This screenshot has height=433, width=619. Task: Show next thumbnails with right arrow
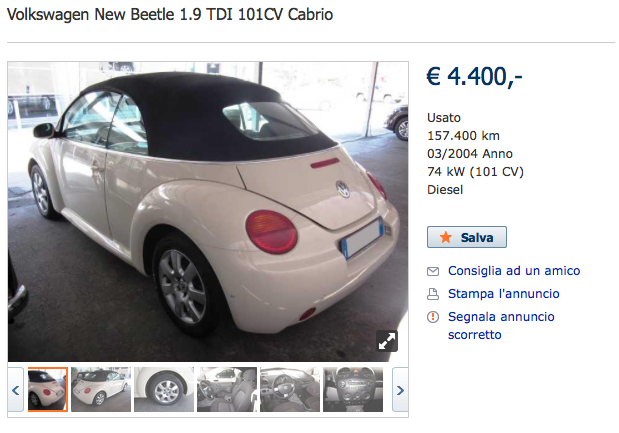(400, 390)
